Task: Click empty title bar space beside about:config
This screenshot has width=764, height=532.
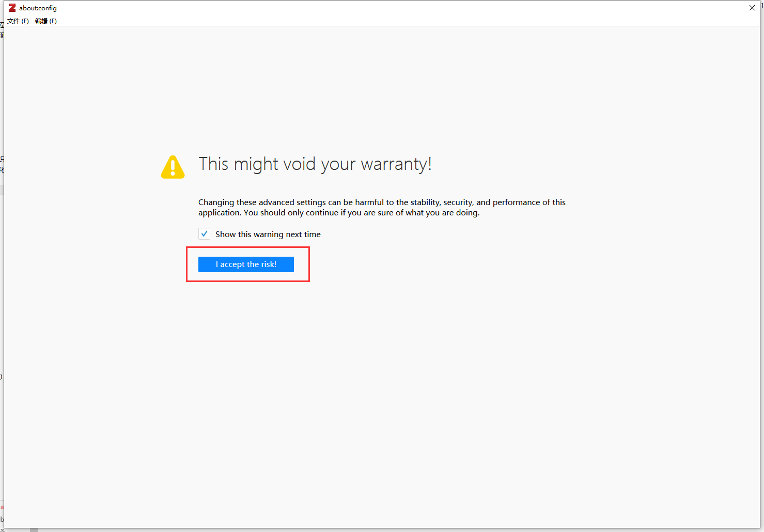Action: (x=362, y=8)
